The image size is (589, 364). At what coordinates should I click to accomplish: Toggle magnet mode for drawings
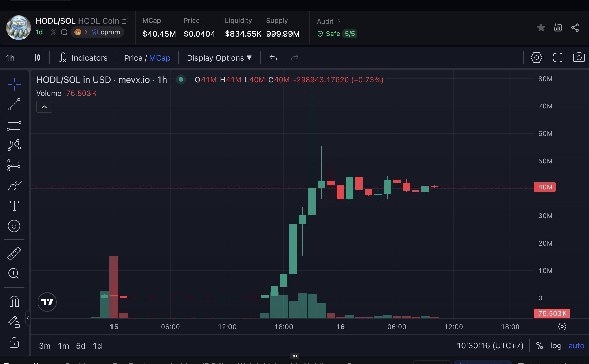(x=14, y=301)
